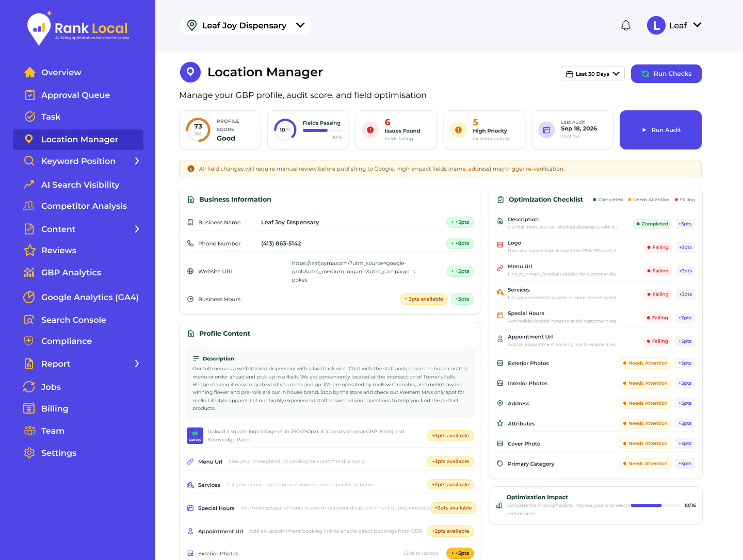Open the Location Manager menu item

pos(78,140)
